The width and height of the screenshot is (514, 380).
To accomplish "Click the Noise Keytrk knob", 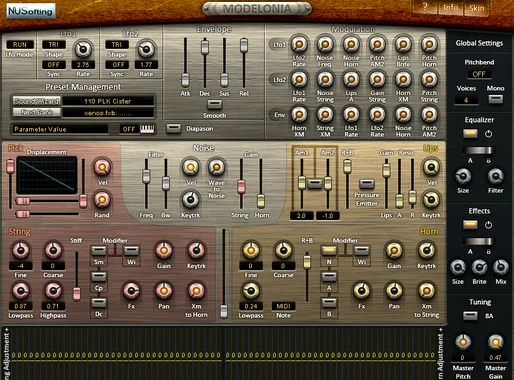I will pos(190,200).
